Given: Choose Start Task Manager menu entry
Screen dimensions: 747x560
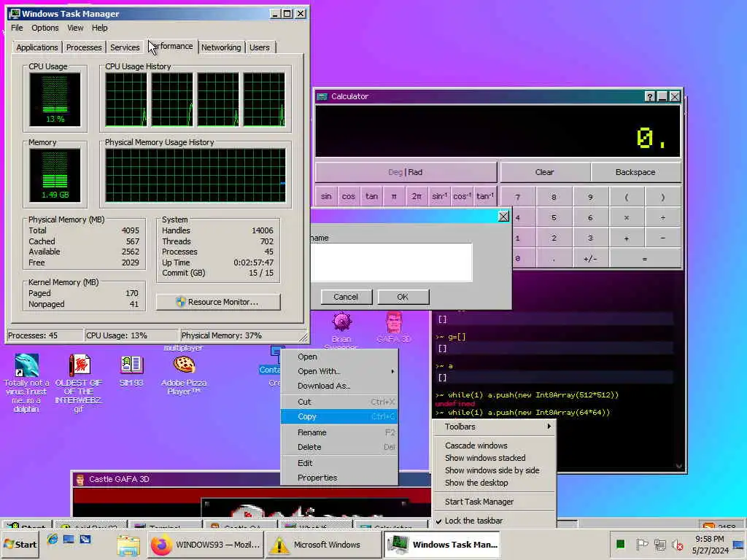Looking at the screenshot, I should coord(495,502).
